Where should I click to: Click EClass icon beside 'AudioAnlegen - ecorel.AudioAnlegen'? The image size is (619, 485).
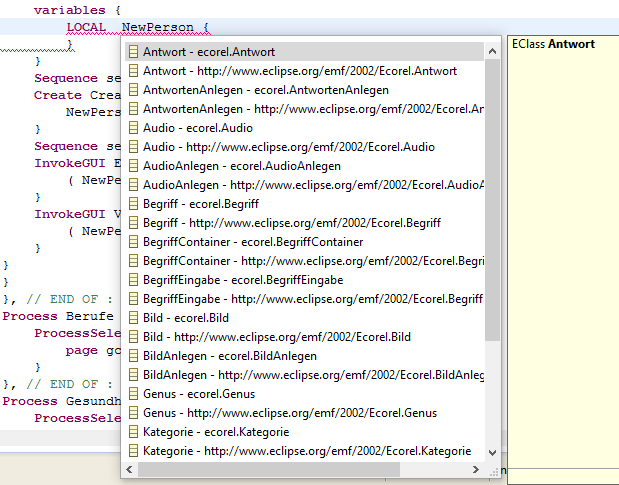tap(133, 166)
